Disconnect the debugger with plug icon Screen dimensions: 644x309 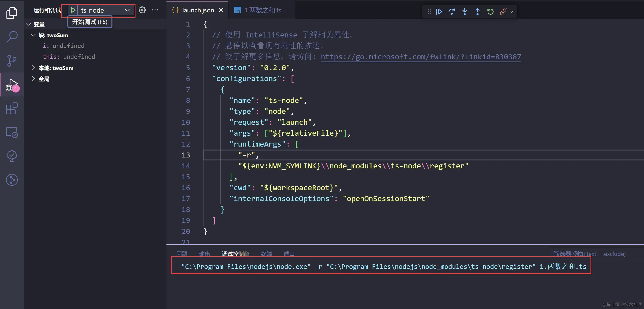point(503,11)
